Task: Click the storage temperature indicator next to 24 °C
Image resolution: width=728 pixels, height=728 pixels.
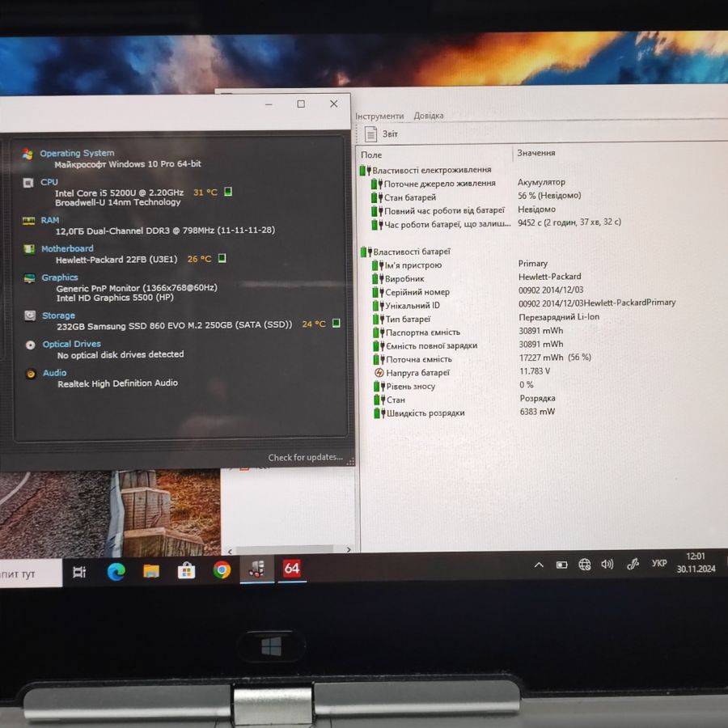Action: 336,323
